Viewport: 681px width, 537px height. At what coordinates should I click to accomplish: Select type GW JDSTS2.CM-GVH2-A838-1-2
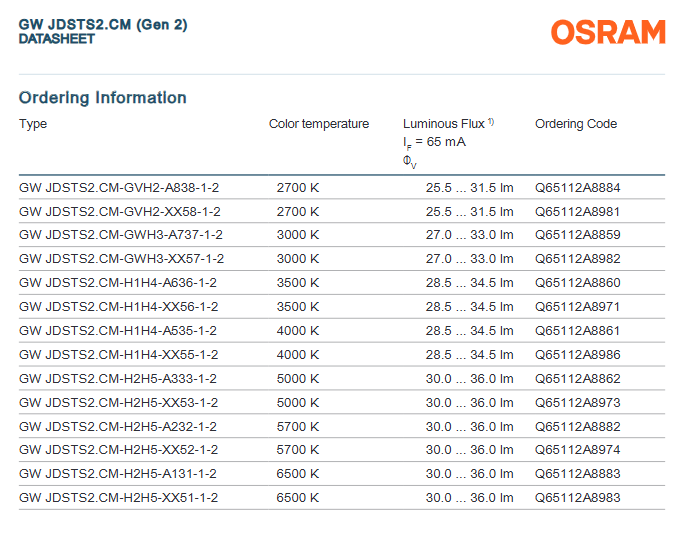pyautogui.click(x=119, y=188)
